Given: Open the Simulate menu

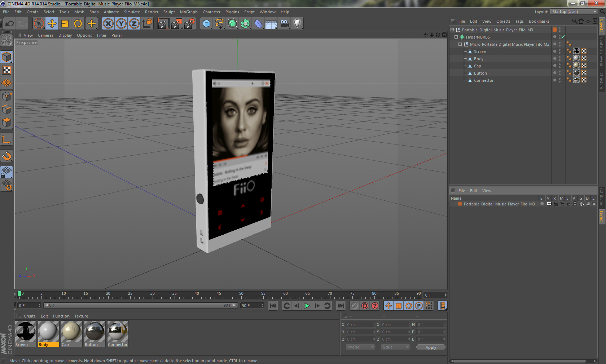Looking at the screenshot, I should point(132,12).
